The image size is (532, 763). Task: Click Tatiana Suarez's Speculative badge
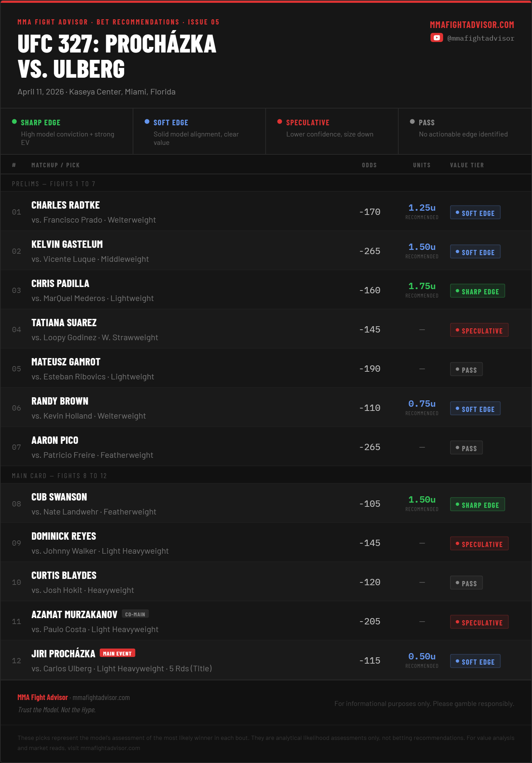click(479, 330)
